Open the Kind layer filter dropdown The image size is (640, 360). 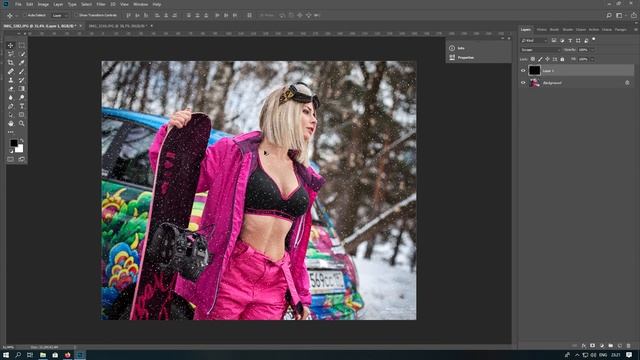pyautogui.click(x=534, y=40)
